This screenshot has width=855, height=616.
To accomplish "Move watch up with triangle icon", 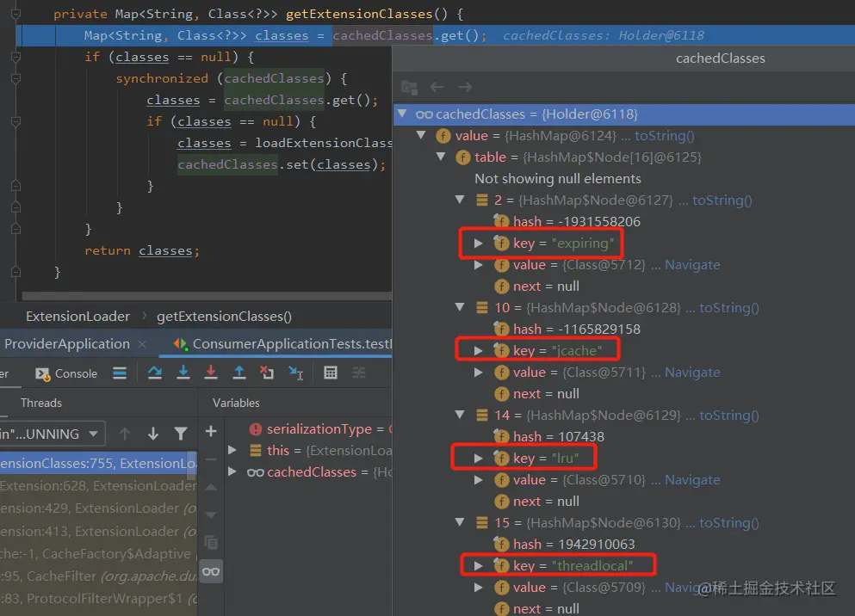I will pyautogui.click(x=211, y=487).
